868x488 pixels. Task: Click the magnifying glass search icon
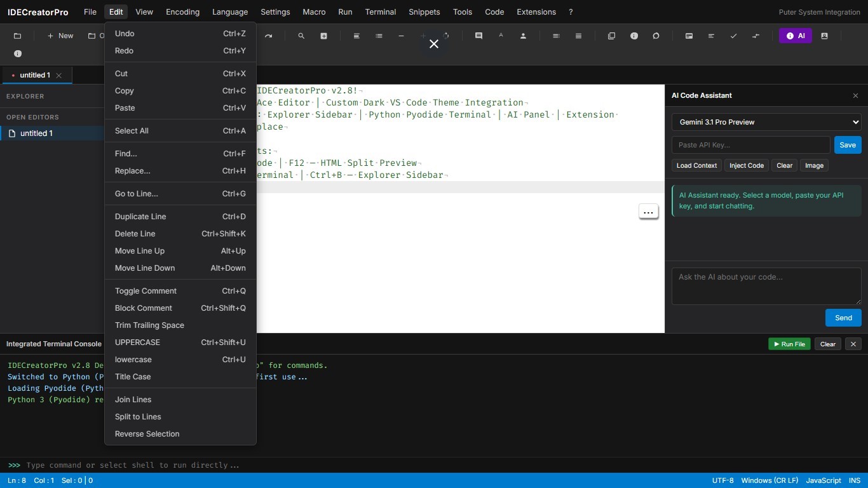pos(301,36)
